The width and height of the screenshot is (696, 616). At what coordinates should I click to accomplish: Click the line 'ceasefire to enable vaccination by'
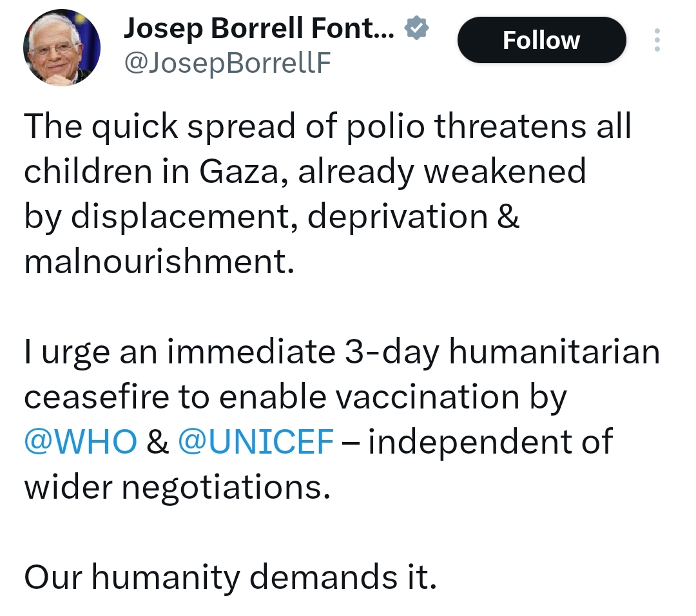[x=295, y=398]
